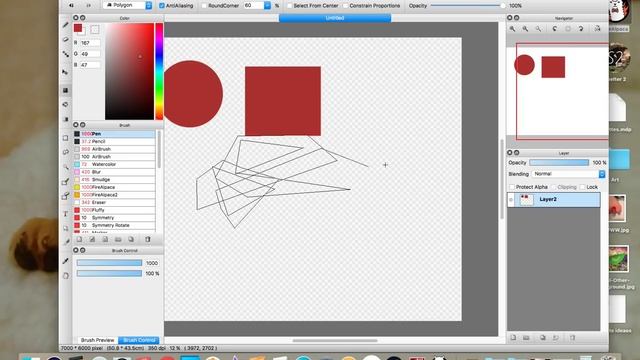Select the Watercolor brush

click(x=114, y=164)
